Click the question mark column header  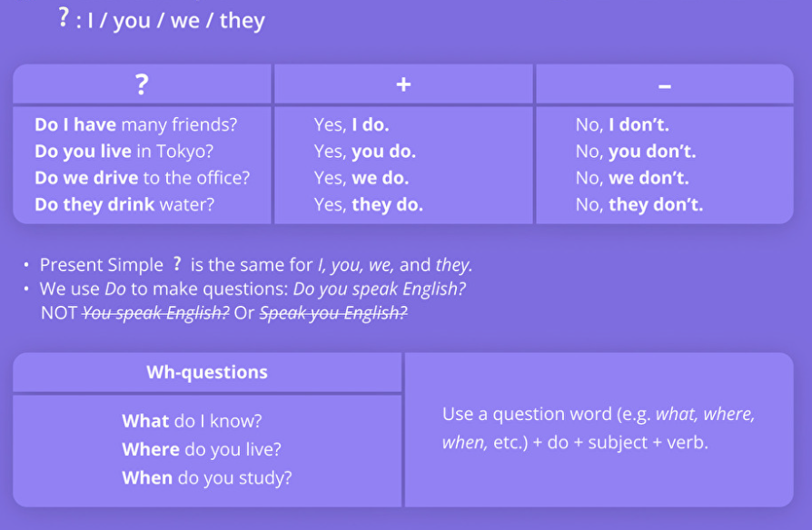coord(142,84)
